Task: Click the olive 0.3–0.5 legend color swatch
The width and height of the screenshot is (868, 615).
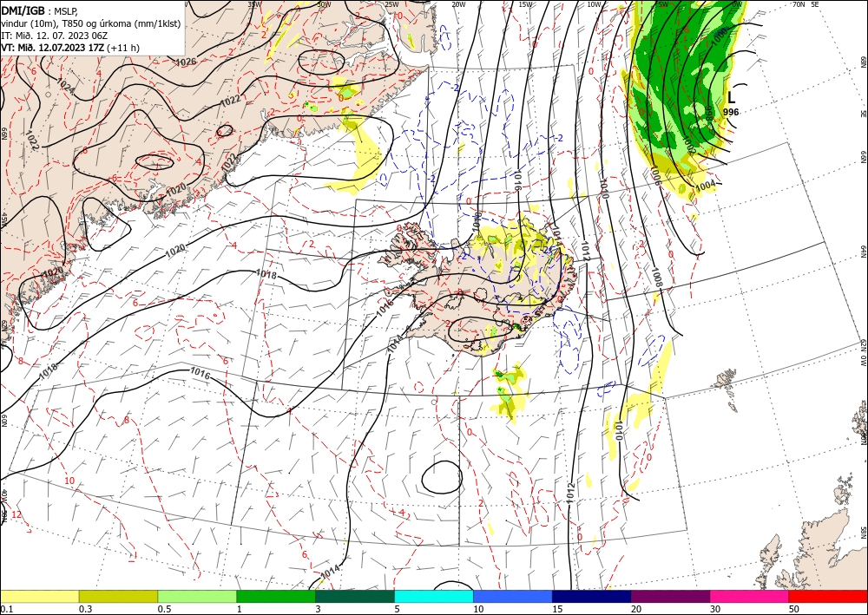Action: (x=118, y=596)
